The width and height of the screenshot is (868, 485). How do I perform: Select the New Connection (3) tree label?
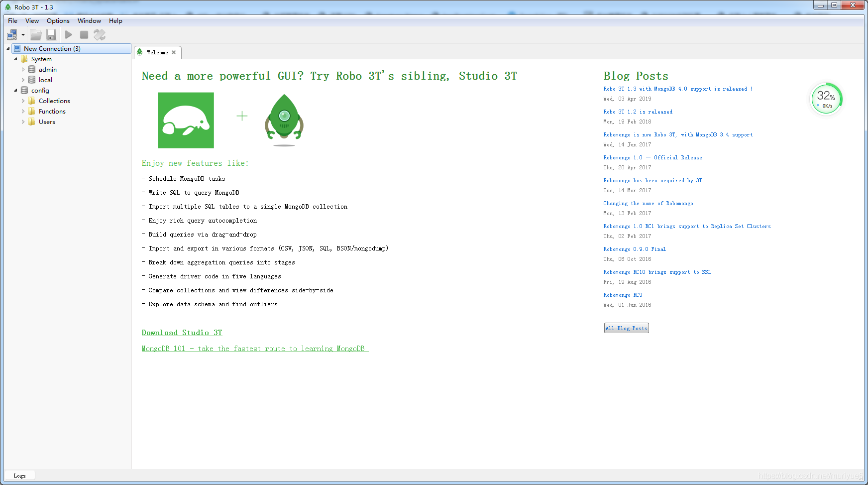click(52, 48)
